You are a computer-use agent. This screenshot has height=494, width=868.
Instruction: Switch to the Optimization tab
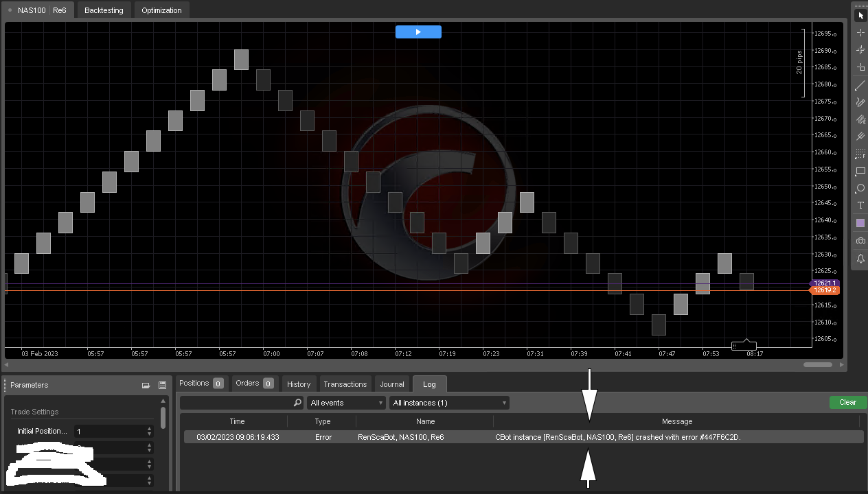tap(161, 10)
